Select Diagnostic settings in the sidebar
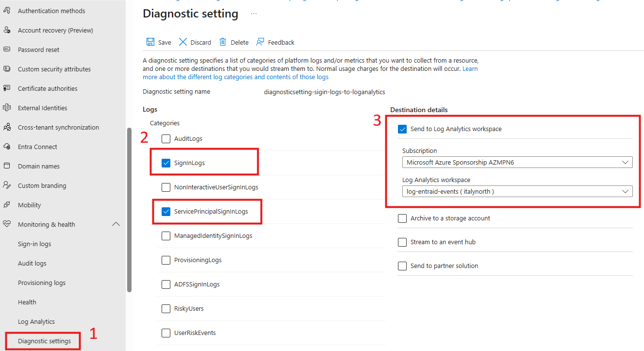Image resolution: width=644 pixels, height=351 pixels. [x=42, y=340]
